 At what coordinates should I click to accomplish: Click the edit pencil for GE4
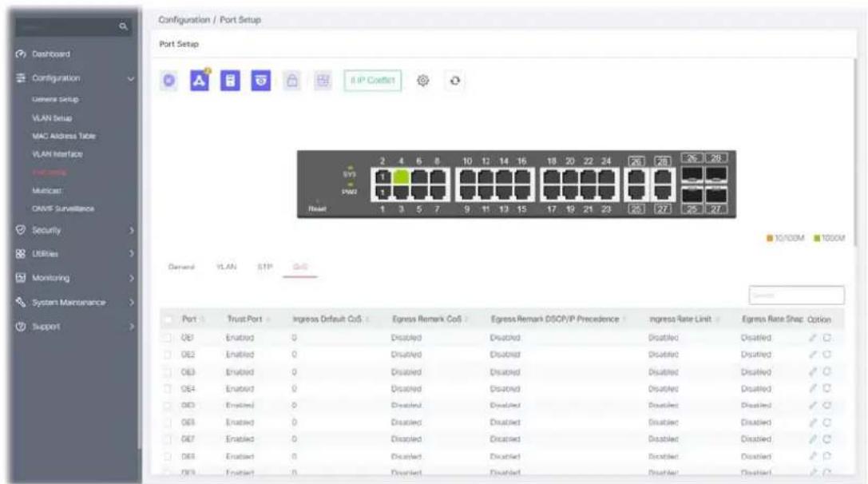(x=813, y=389)
